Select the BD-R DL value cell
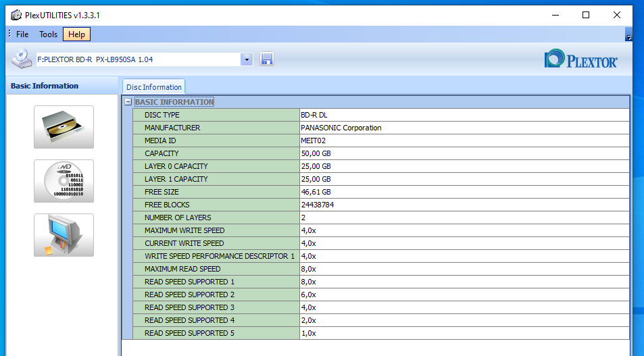Screen dimensions: 644x356 (x=464, y=115)
